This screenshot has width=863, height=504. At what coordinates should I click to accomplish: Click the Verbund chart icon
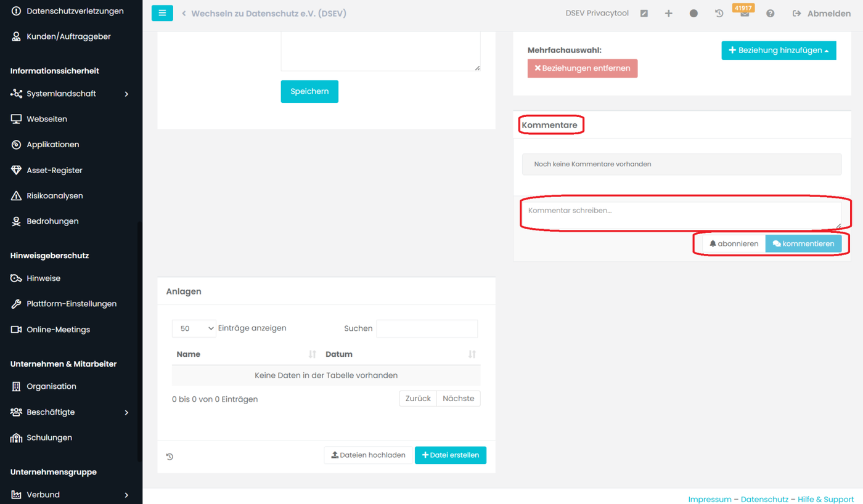tap(16, 495)
